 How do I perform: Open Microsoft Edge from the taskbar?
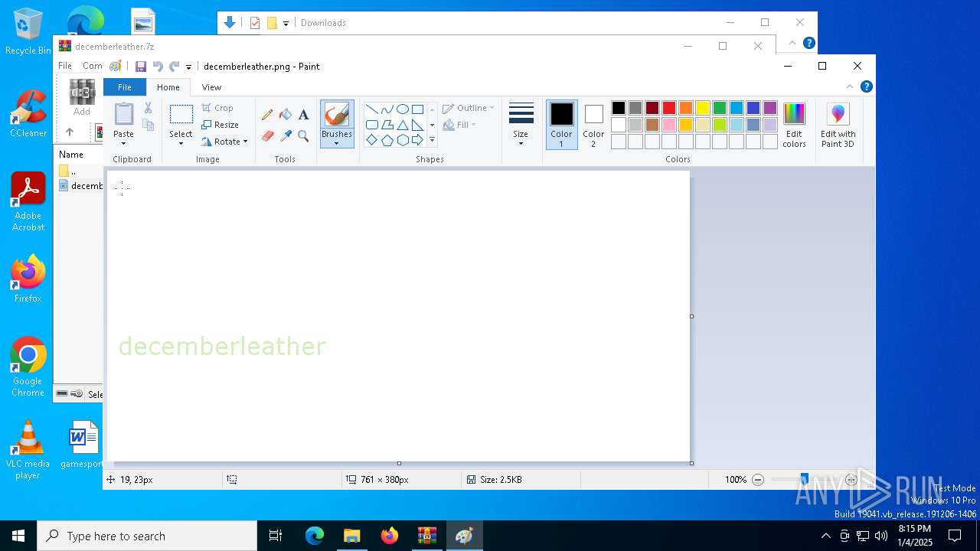tap(315, 536)
